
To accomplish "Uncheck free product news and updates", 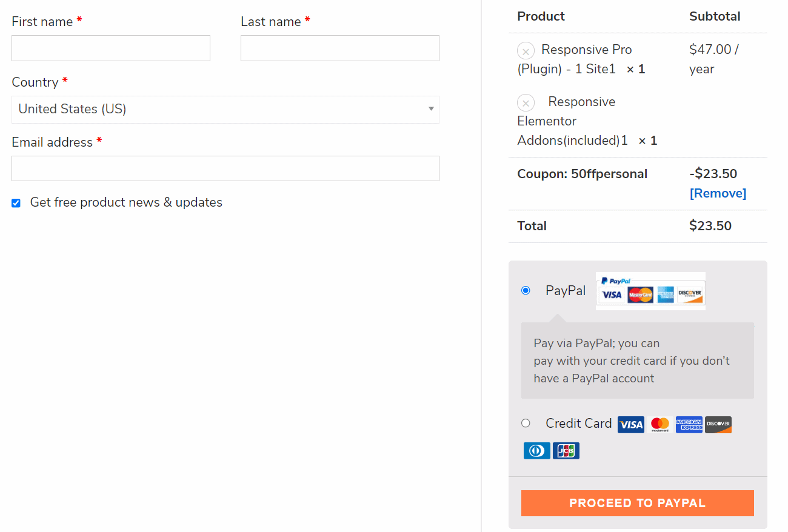I will pos(16,202).
